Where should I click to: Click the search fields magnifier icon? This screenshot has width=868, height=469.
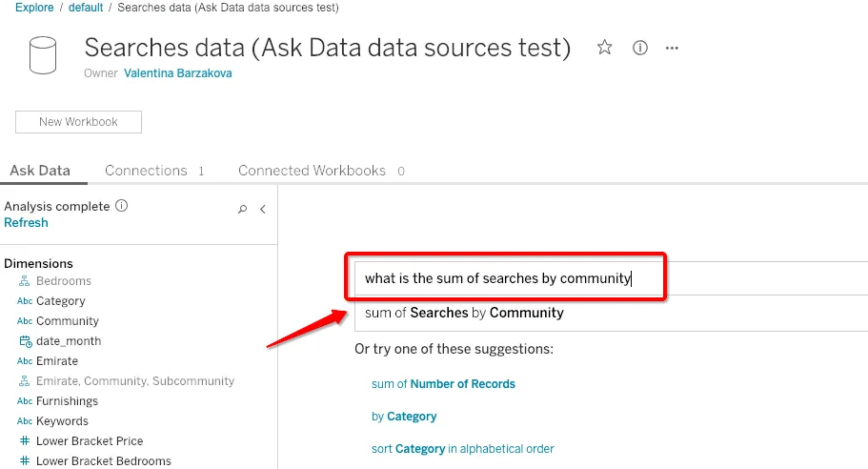243,209
